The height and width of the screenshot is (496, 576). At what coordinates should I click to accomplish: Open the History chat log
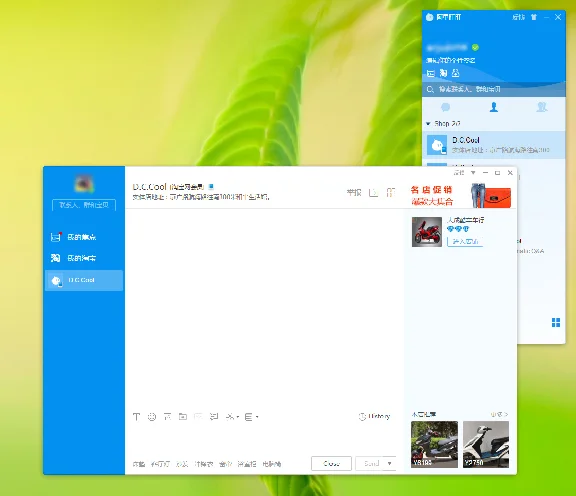coord(374,416)
